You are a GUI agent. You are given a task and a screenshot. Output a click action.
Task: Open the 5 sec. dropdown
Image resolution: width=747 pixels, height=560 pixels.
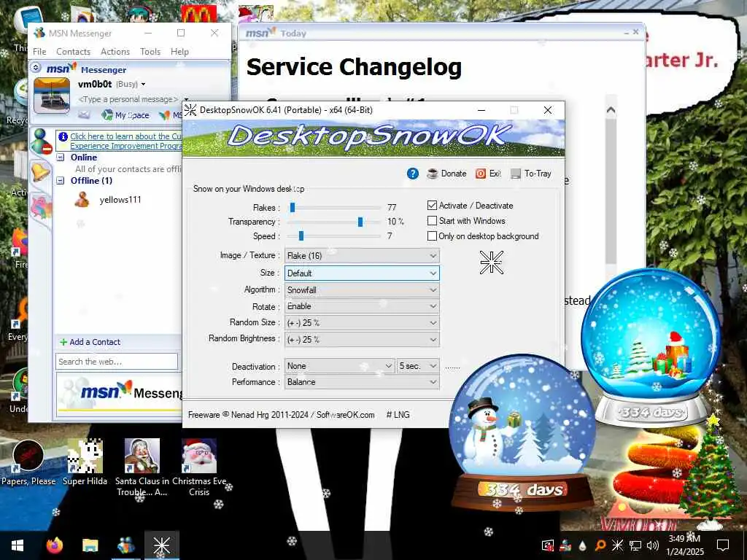pos(418,366)
